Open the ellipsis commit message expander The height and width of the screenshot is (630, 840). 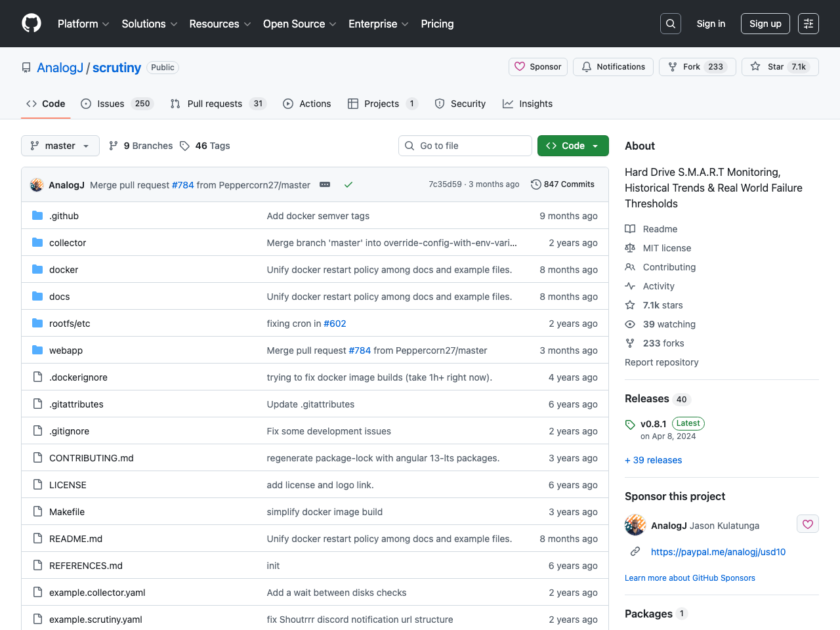[325, 184]
